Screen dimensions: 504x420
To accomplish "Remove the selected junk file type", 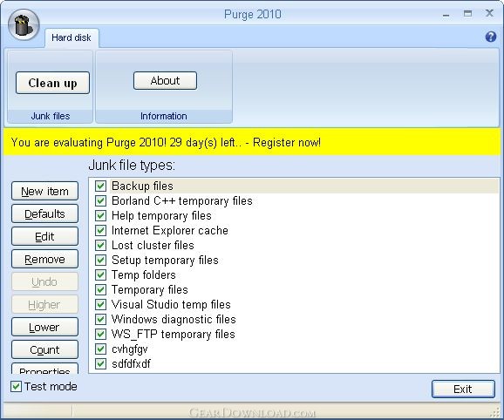I will coord(44,259).
